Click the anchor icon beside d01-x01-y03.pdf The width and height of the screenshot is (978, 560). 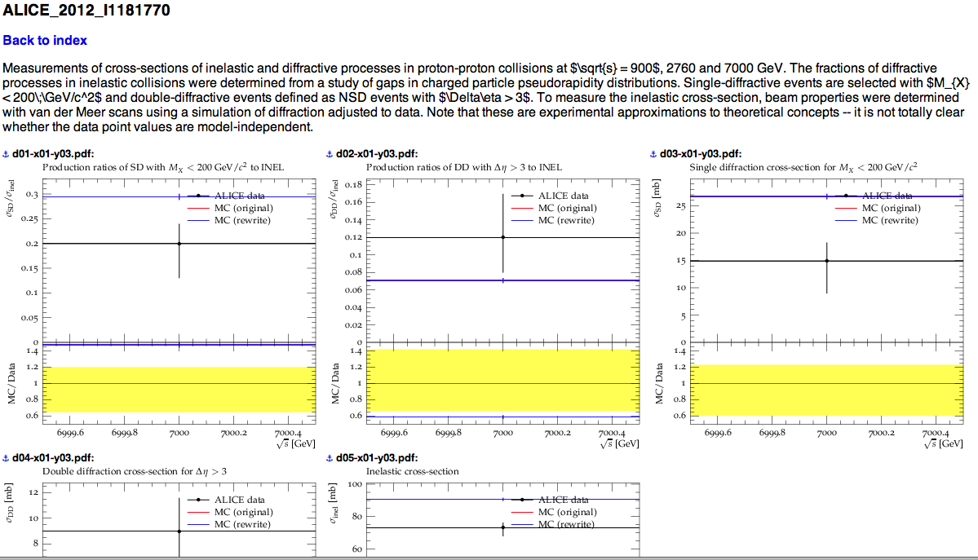click(x=7, y=154)
